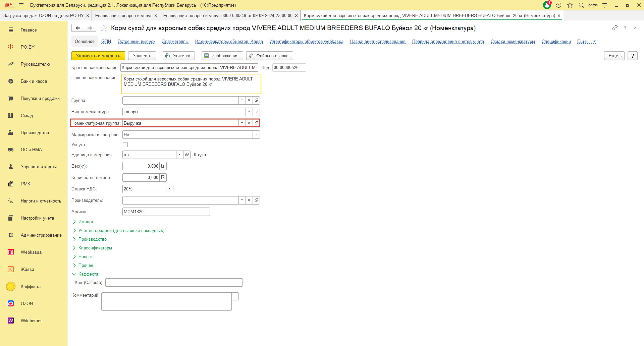Click Записать и закрыть button
The image size is (644, 346).
pos(98,56)
